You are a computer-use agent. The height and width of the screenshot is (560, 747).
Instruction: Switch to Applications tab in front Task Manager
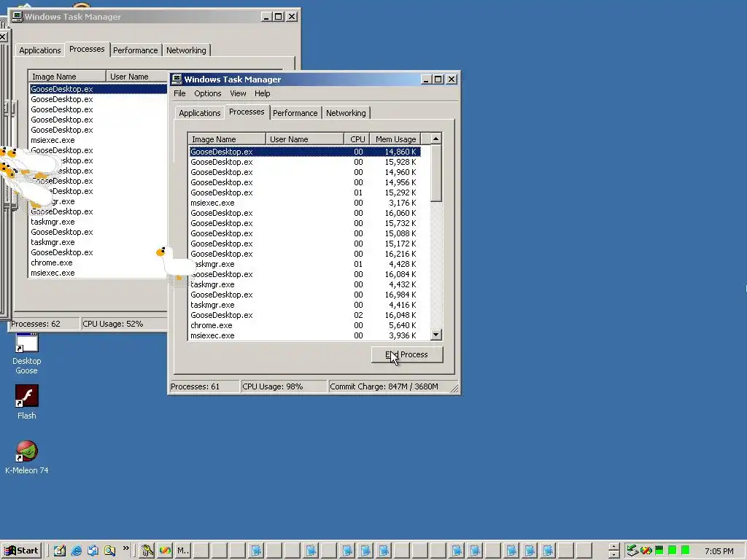pyautogui.click(x=200, y=113)
